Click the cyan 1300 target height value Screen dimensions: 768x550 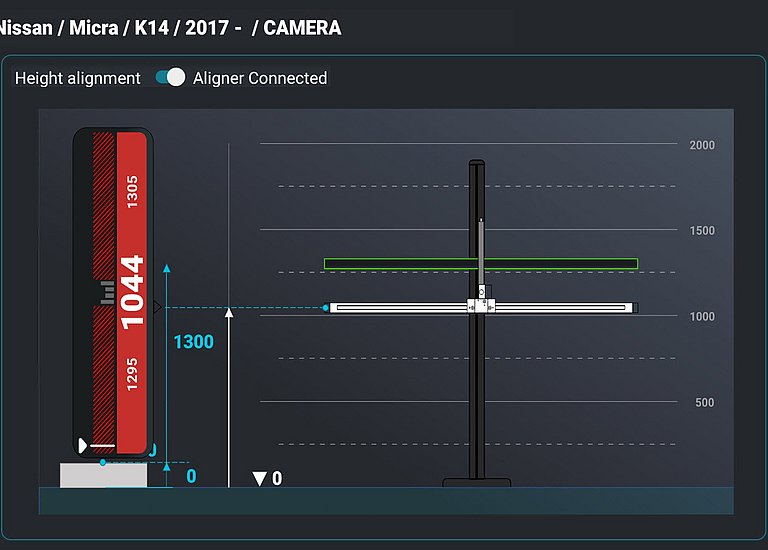click(193, 342)
